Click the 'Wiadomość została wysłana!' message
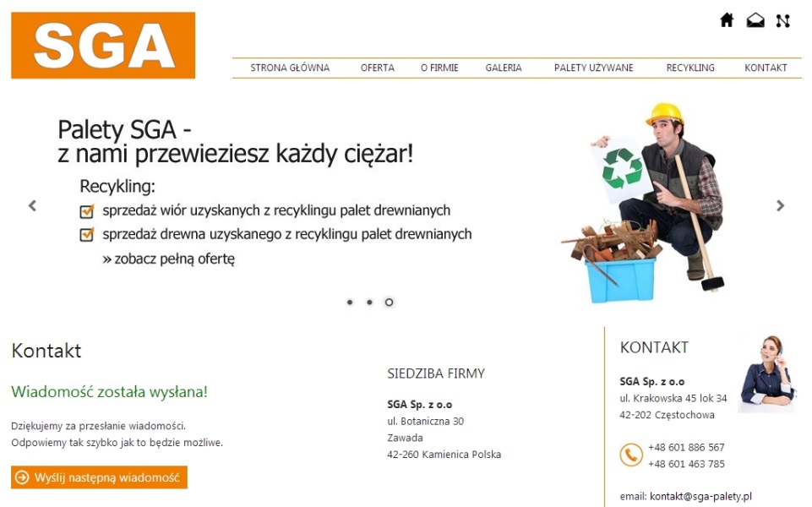The height and width of the screenshot is (507, 812). pos(109,391)
